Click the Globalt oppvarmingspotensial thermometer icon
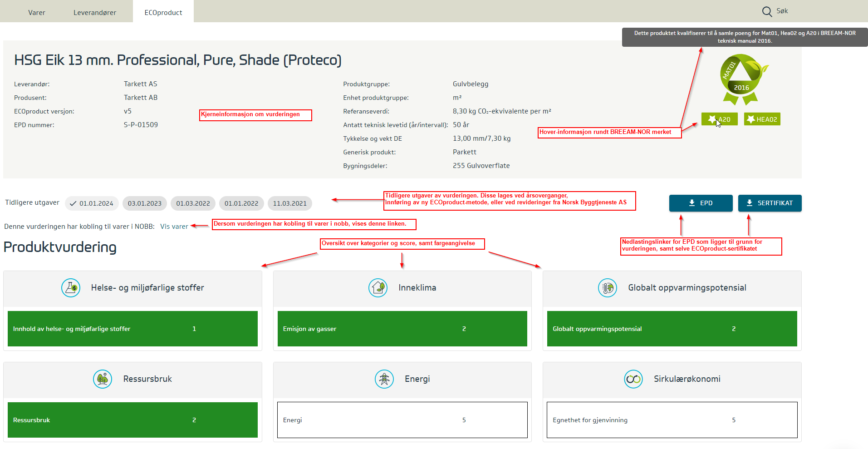Image resolution: width=868 pixels, height=449 pixels. [x=607, y=288]
